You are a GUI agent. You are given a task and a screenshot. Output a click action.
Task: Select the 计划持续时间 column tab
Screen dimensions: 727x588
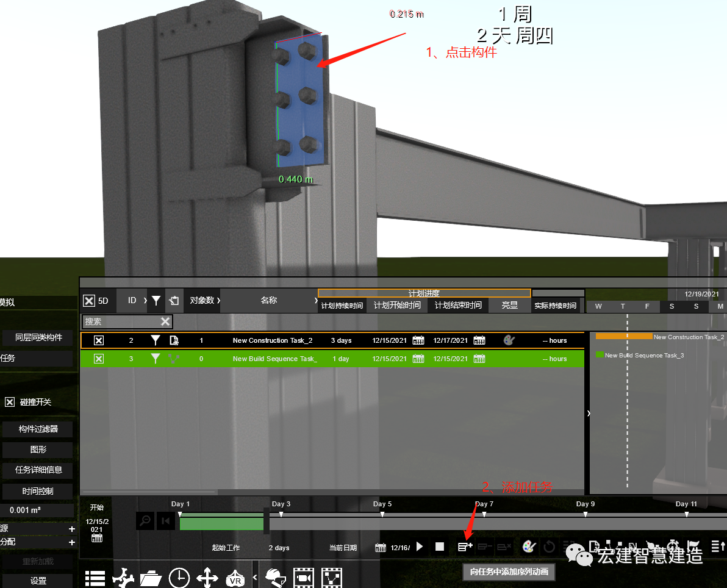pos(342,306)
